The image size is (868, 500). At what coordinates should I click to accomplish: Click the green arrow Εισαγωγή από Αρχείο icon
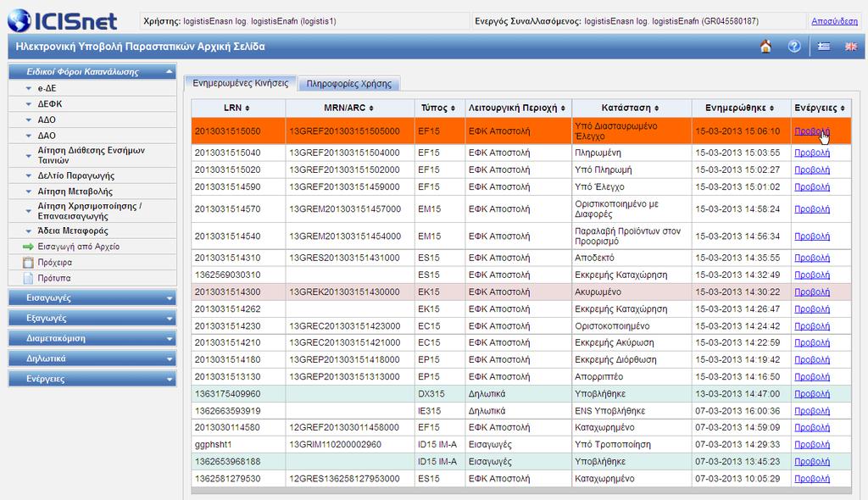28,247
